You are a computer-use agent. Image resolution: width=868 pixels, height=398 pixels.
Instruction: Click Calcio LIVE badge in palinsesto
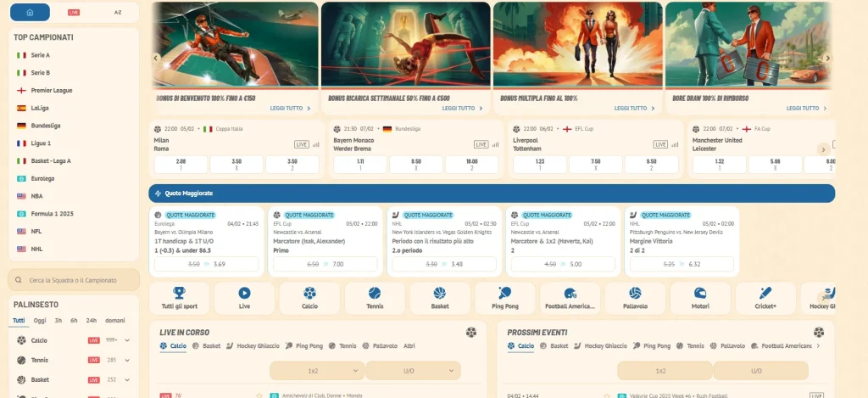click(93, 340)
